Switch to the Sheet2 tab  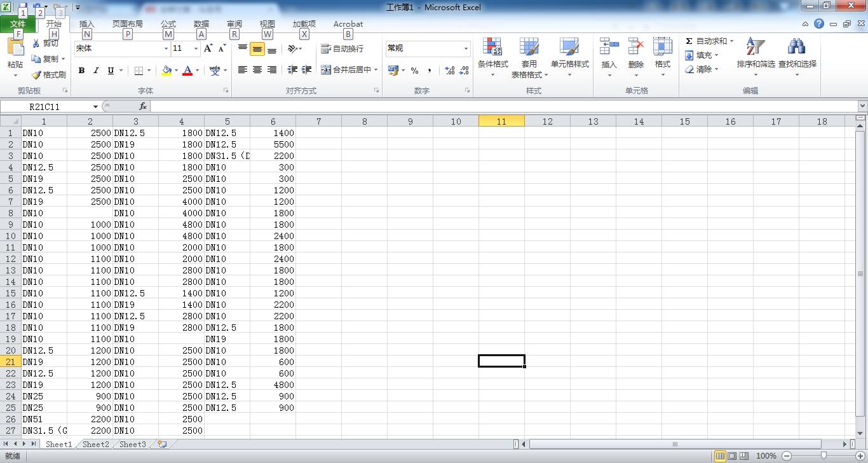pos(95,445)
